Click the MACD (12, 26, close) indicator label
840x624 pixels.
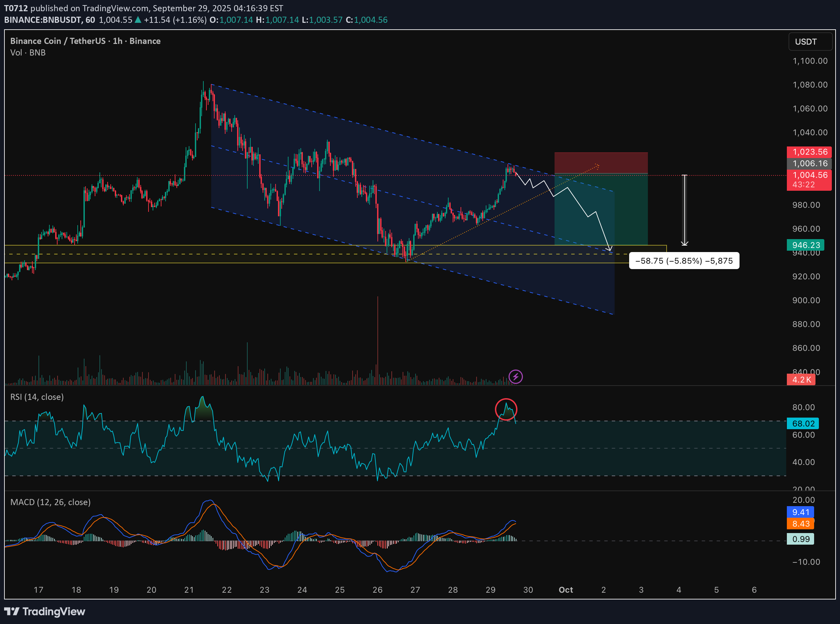point(50,502)
